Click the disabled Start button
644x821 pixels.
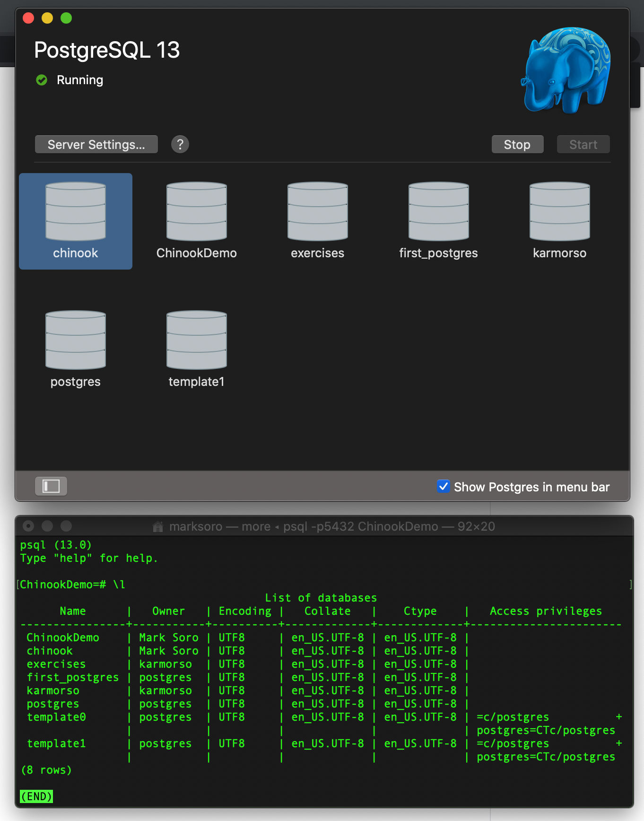[x=583, y=144]
